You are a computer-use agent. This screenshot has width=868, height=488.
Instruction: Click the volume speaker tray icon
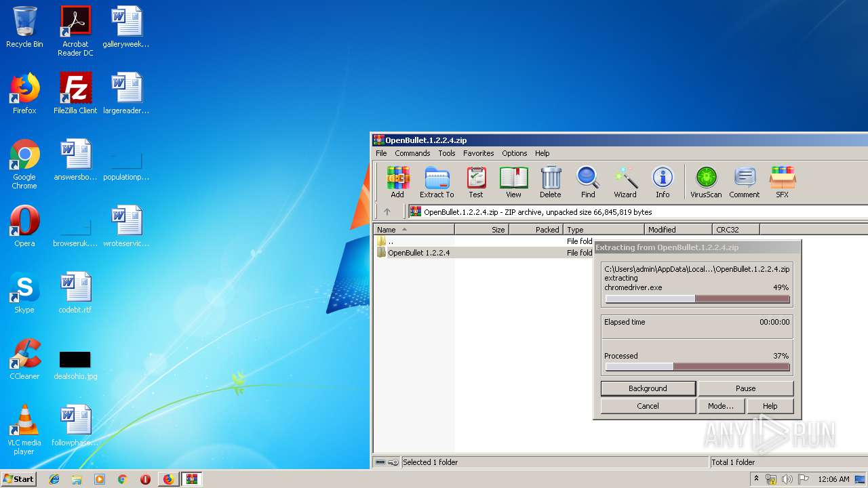click(x=787, y=479)
